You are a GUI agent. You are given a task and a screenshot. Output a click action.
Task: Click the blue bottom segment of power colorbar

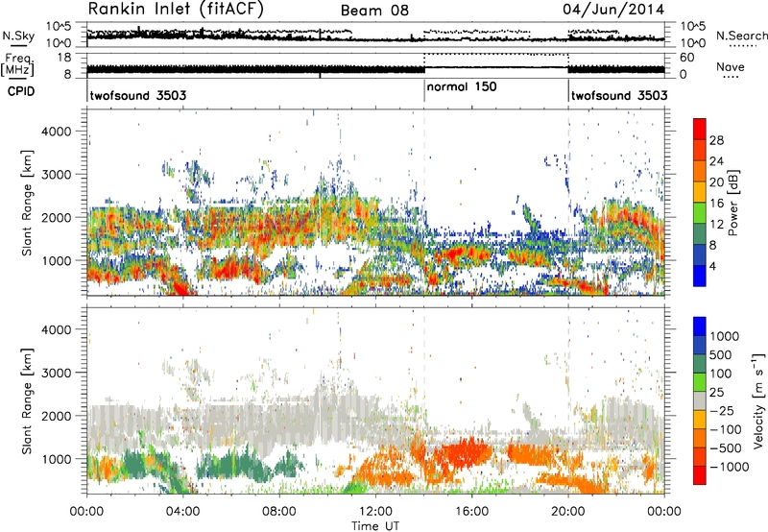(700, 276)
